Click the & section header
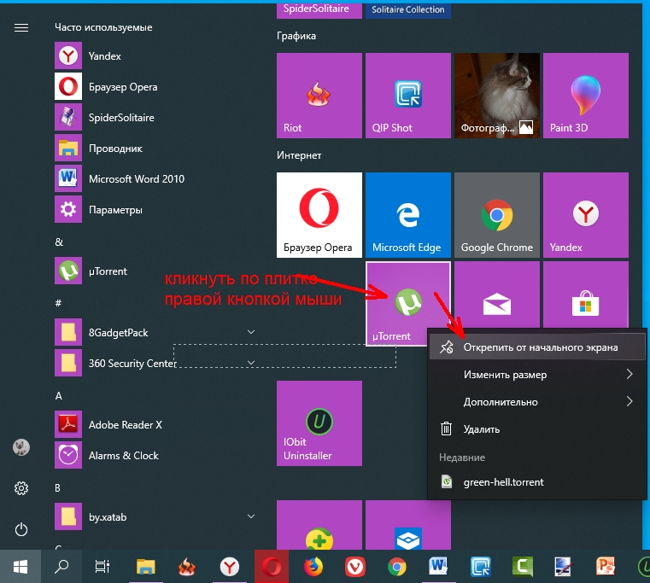 click(59, 242)
